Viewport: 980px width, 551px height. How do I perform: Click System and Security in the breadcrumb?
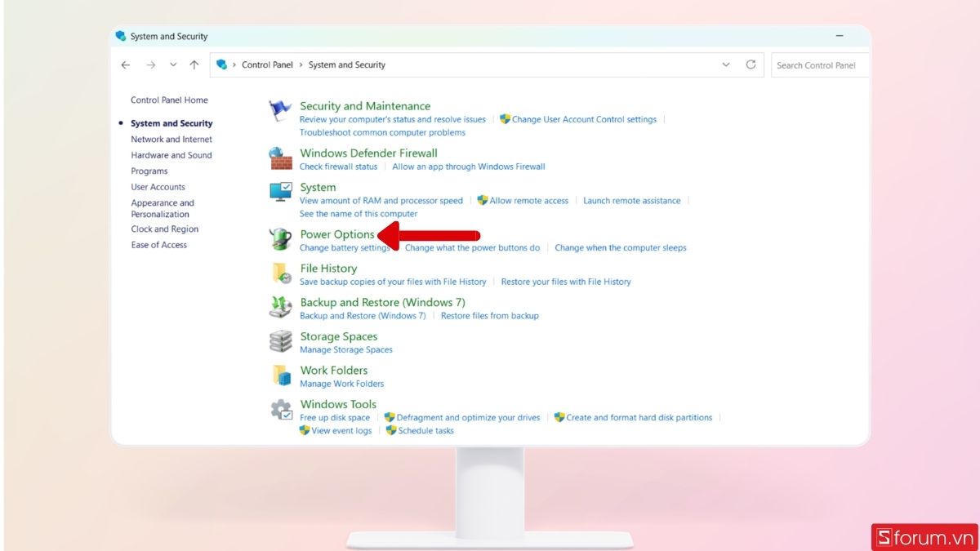click(346, 64)
